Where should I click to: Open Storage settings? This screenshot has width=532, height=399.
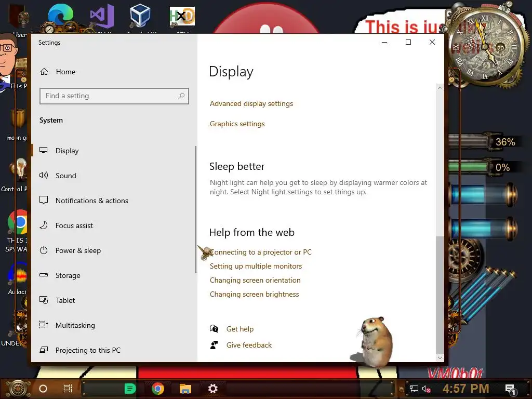pos(114,275)
